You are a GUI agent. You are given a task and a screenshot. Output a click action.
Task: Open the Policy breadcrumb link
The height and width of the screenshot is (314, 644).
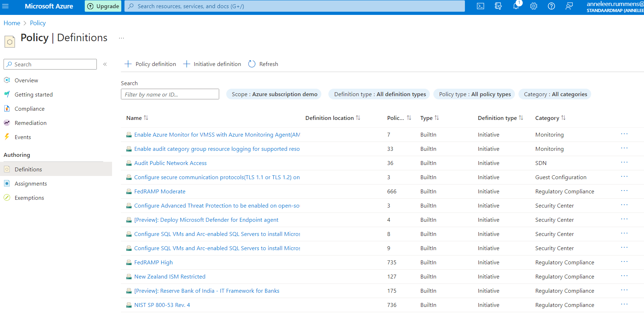(38, 23)
